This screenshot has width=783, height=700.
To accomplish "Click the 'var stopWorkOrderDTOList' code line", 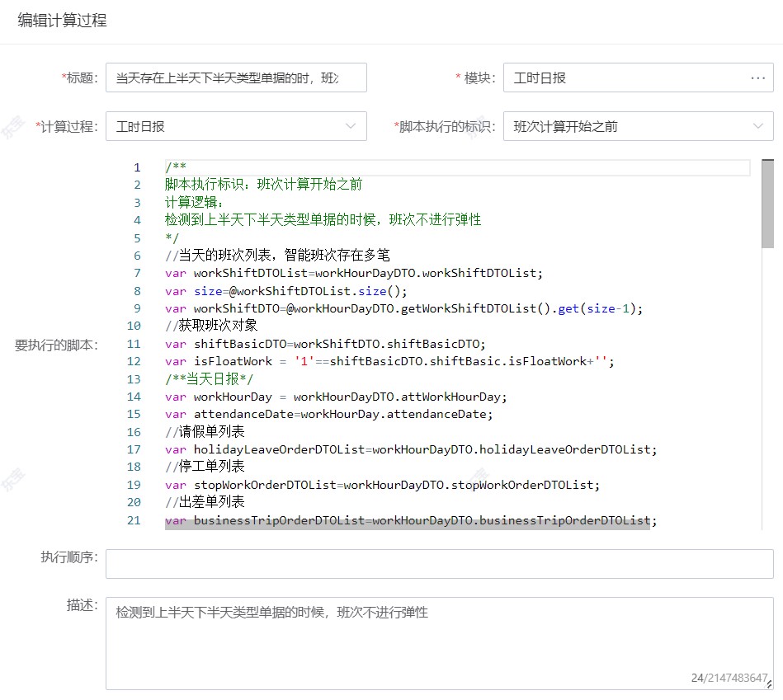I will coord(382,485).
